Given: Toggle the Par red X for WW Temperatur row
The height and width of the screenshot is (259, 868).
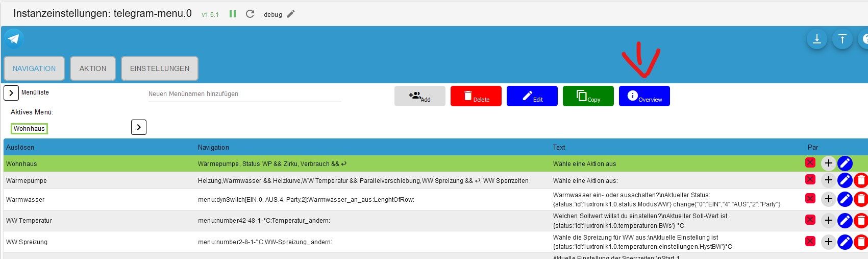Looking at the screenshot, I should 810,220.
